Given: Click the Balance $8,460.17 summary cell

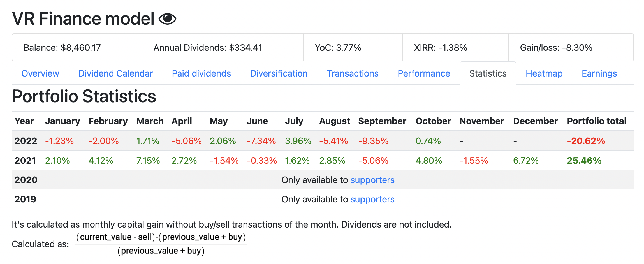Looking at the screenshot, I should coord(77,48).
